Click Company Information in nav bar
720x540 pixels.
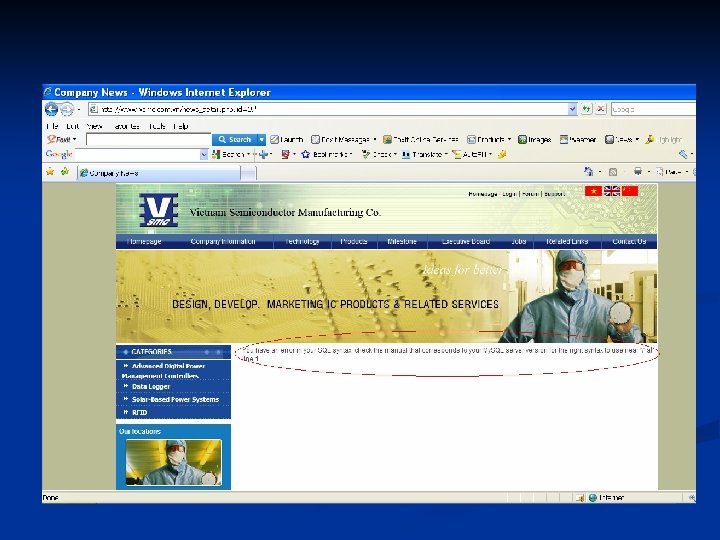[x=223, y=242]
